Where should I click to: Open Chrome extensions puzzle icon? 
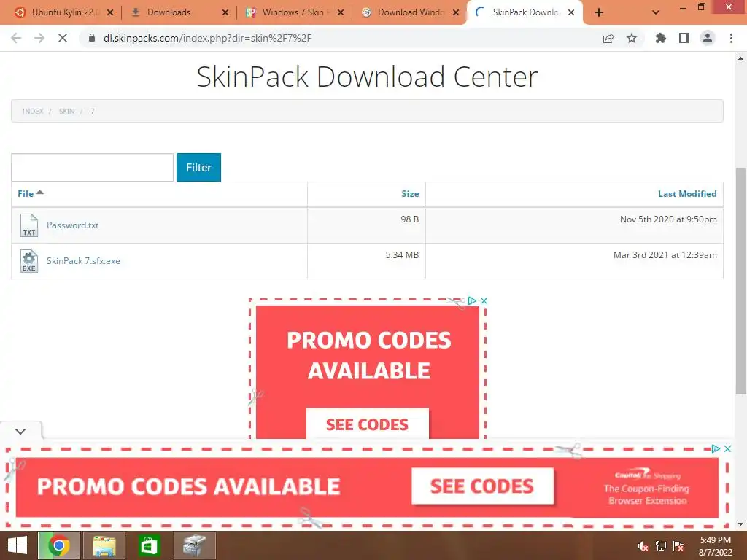tap(661, 38)
